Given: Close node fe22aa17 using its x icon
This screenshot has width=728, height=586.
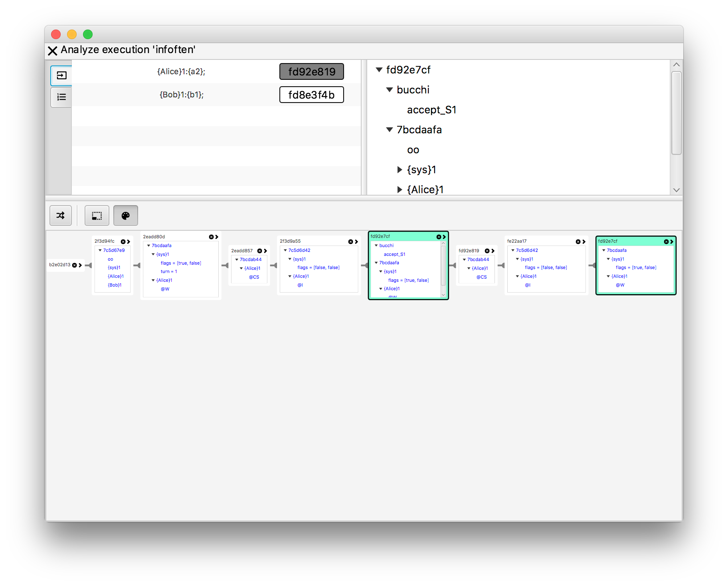Looking at the screenshot, I should 578,242.
